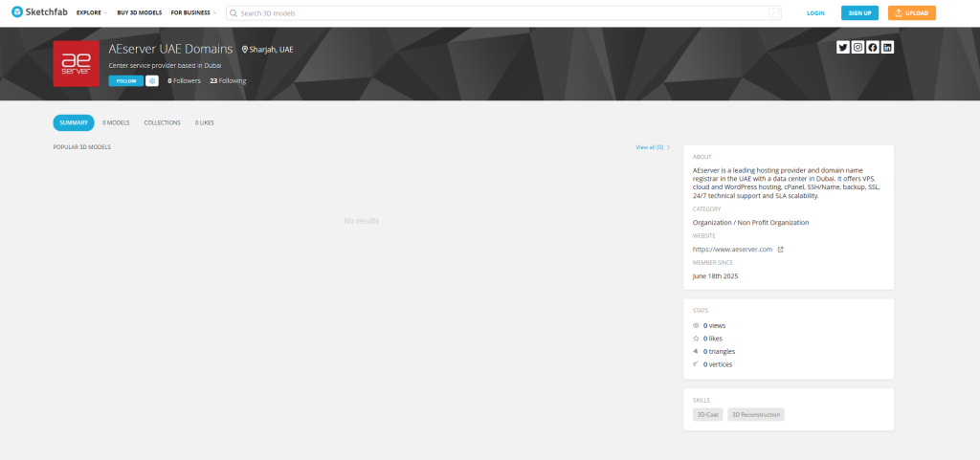Click the triangles stat icon
The width and height of the screenshot is (980, 460).
(x=696, y=351)
